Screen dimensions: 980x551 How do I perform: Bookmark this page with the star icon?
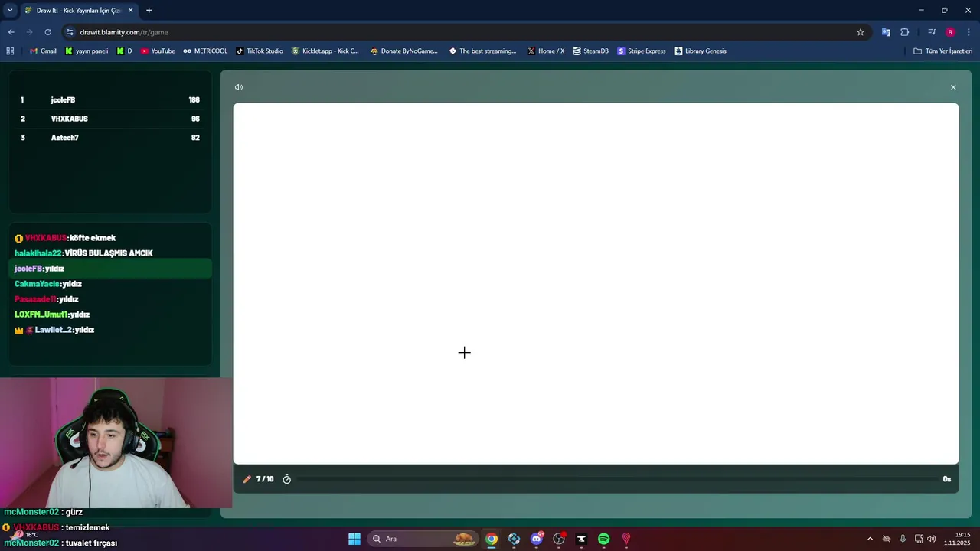(x=861, y=32)
